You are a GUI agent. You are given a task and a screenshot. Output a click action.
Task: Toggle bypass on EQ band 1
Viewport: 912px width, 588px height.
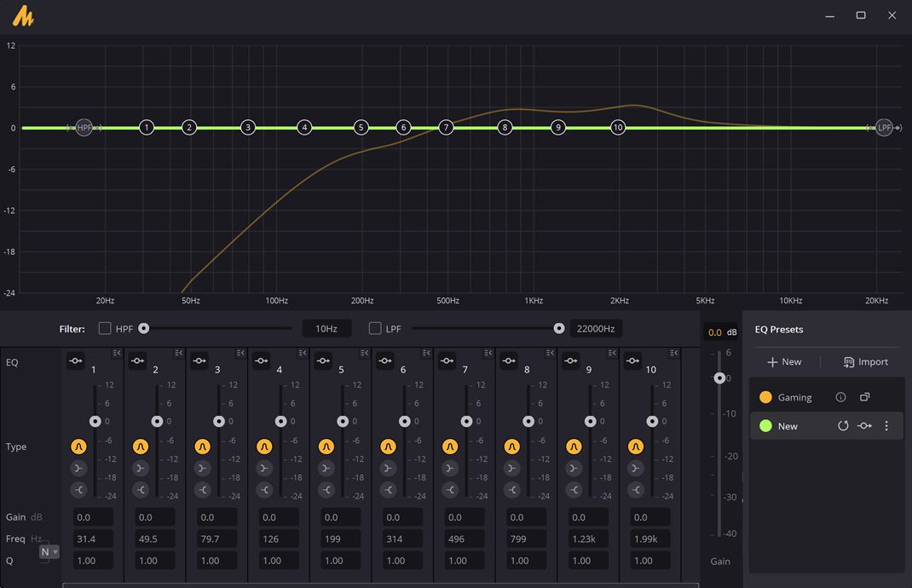tap(76, 361)
